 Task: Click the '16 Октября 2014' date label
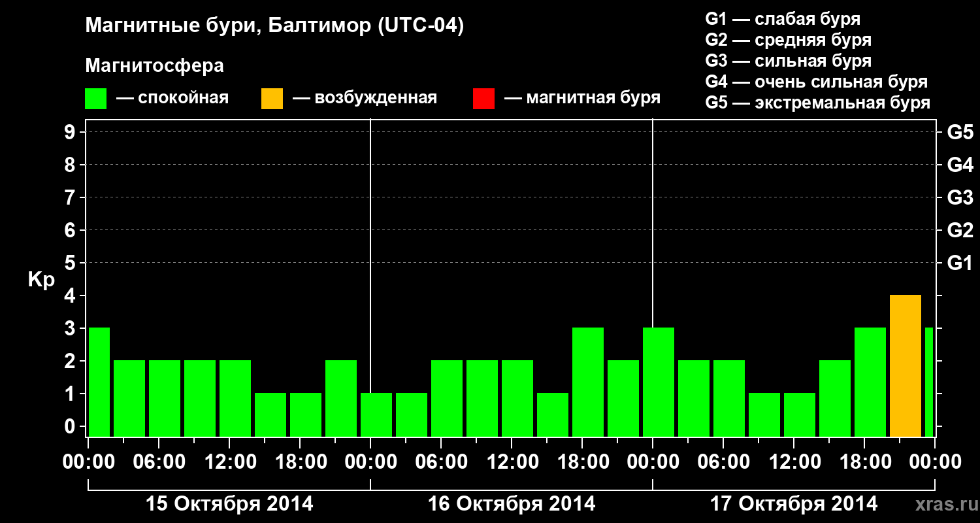[x=512, y=504]
